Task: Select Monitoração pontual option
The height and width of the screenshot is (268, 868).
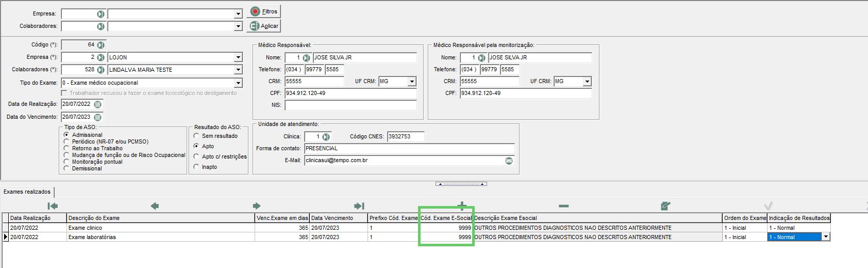Action: [x=66, y=162]
